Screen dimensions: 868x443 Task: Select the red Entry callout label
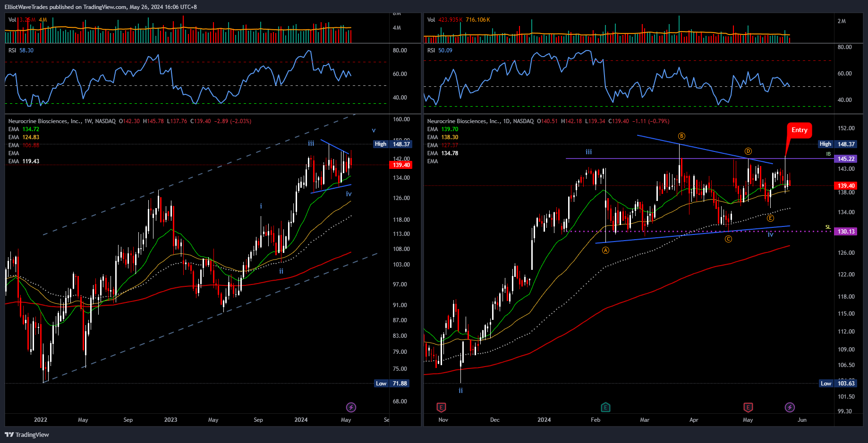point(799,130)
